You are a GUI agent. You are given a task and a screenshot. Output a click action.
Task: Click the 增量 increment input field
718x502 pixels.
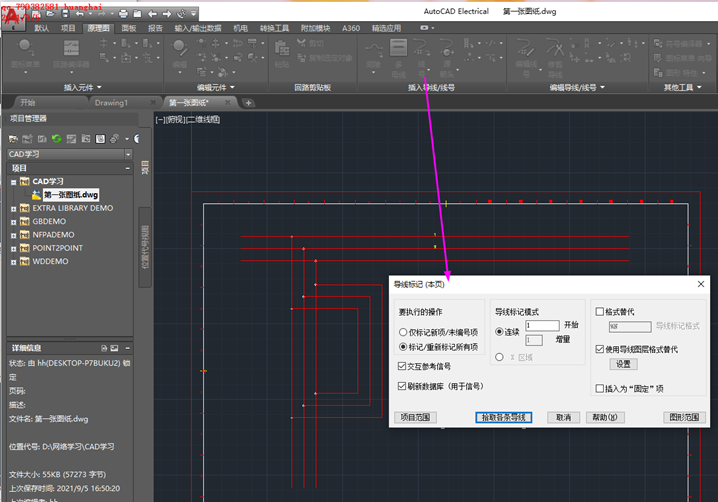(534, 340)
